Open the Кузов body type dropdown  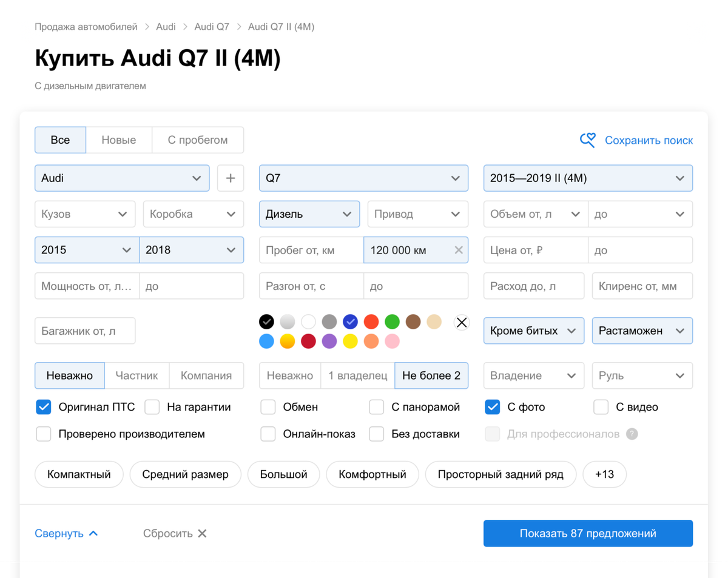click(x=85, y=214)
